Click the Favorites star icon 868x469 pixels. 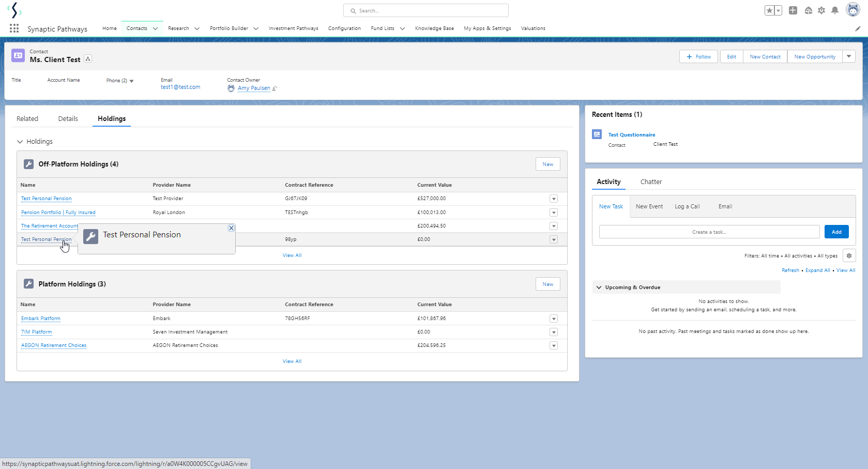point(770,10)
